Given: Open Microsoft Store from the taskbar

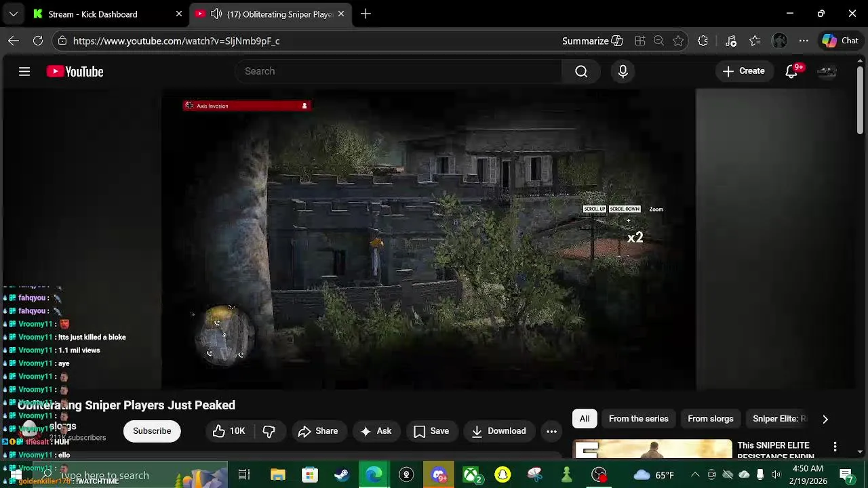Looking at the screenshot, I should point(310,474).
